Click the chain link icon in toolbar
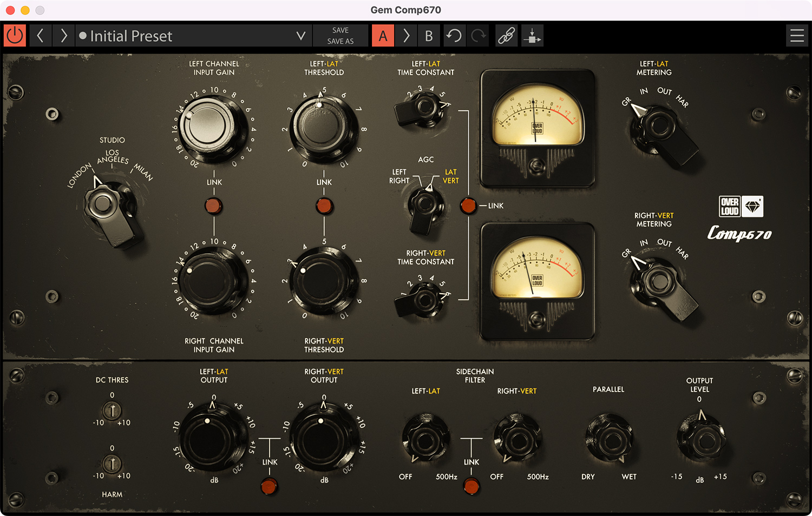812x516 pixels. [x=506, y=36]
